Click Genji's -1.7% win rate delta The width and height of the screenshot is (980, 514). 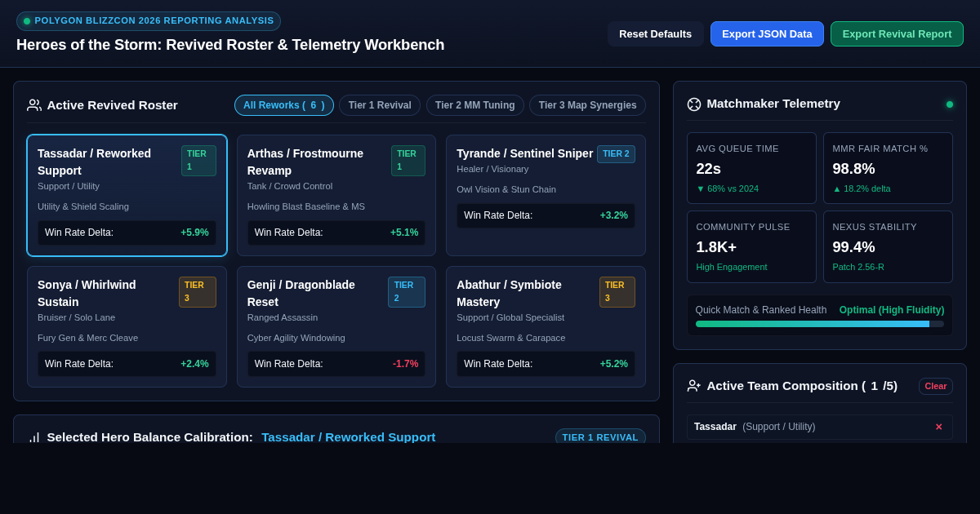(405, 364)
